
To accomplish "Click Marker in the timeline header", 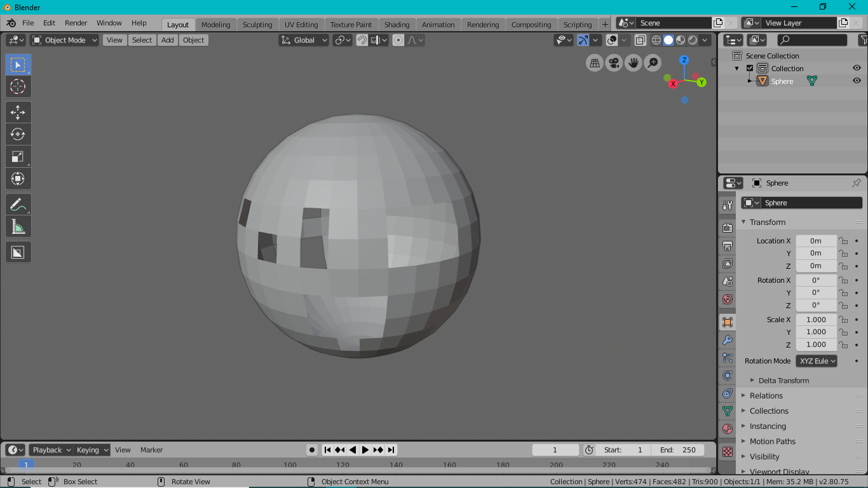I will [152, 450].
